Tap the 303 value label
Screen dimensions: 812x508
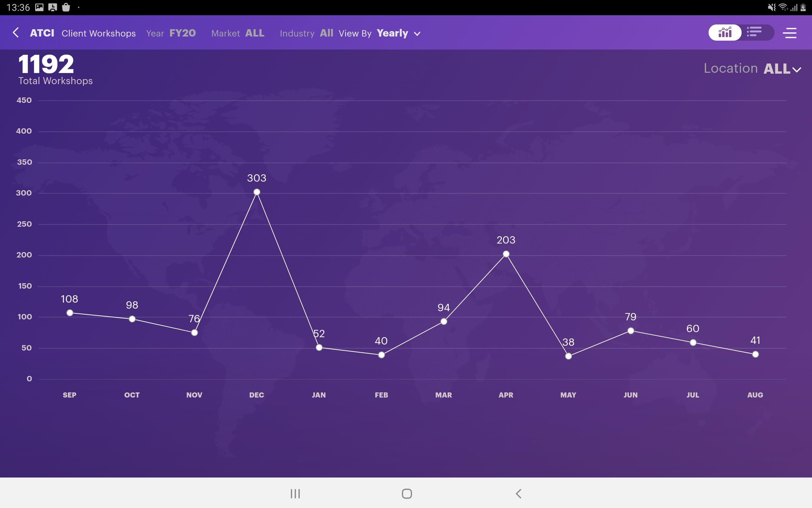pos(257,178)
